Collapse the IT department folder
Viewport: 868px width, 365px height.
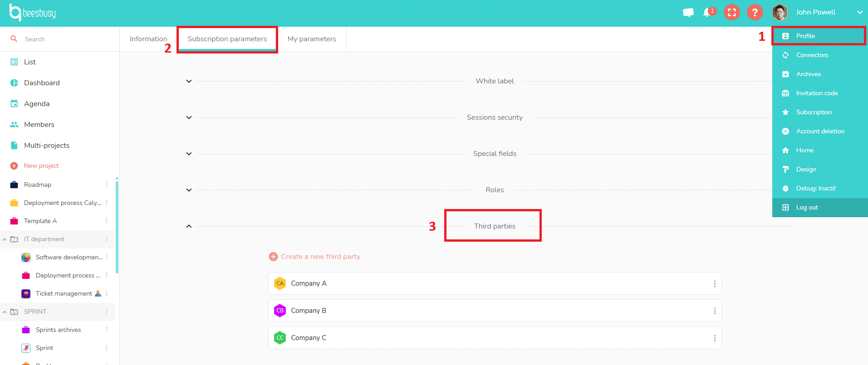(x=5, y=239)
